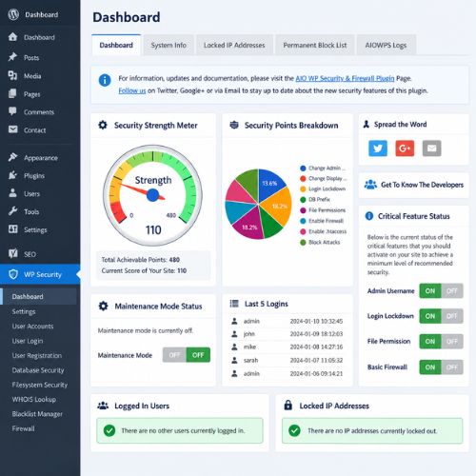This screenshot has height=476, width=476.
Task: Share via the Google+ icon
Action: coord(405,149)
